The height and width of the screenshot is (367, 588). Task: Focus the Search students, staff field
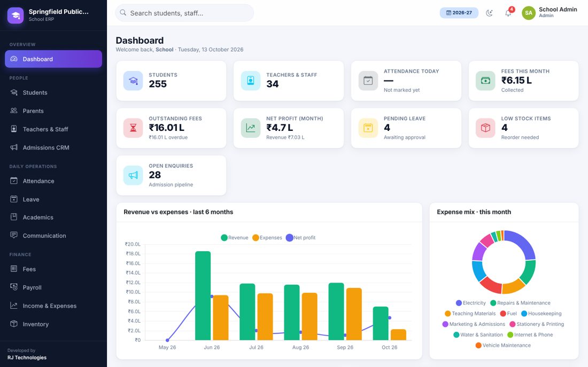pyautogui.click(x=184, y=13)
